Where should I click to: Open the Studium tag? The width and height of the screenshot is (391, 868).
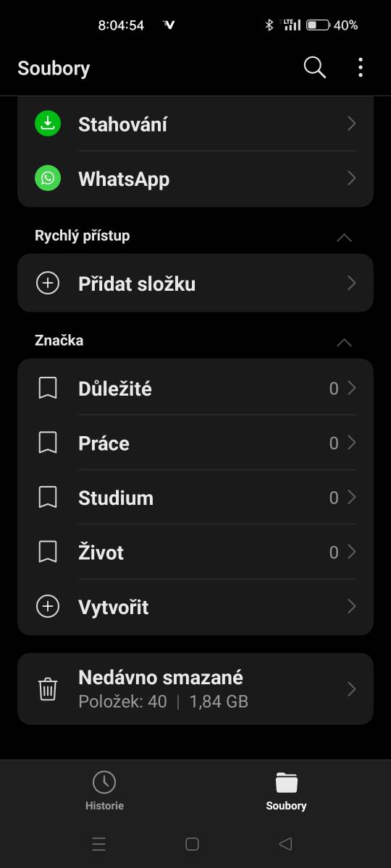coord(195,498)
